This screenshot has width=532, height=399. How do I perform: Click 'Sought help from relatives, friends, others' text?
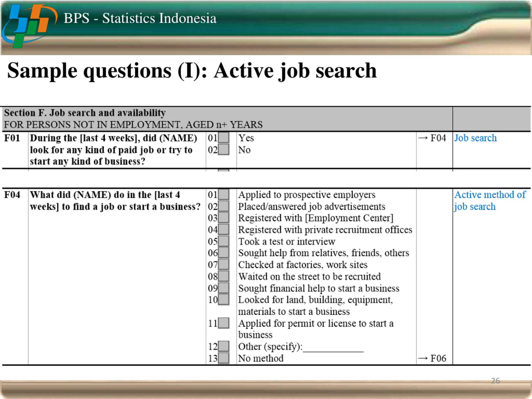[324, 253]
